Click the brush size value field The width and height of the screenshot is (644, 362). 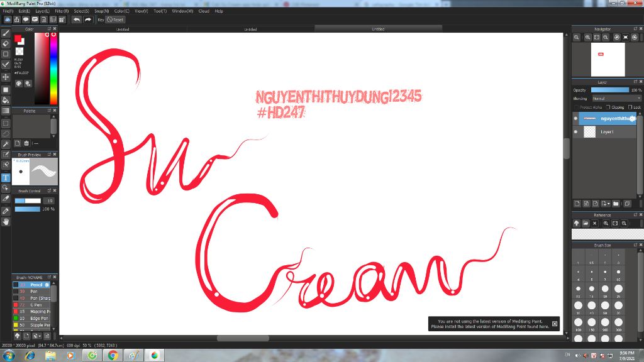[49, 200]
